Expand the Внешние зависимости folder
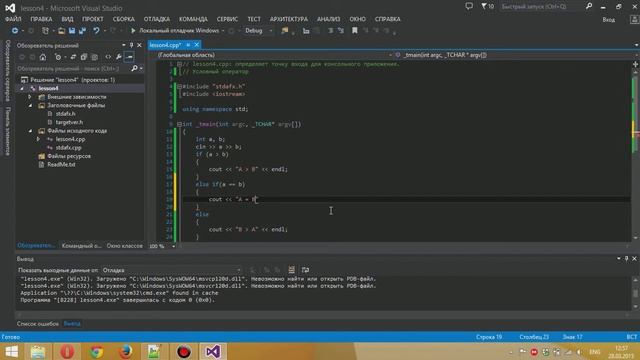 (30, 97)
